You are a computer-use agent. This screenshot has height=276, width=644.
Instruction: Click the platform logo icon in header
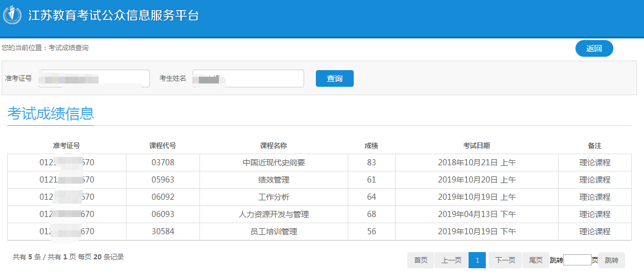[x=13, y=15]
